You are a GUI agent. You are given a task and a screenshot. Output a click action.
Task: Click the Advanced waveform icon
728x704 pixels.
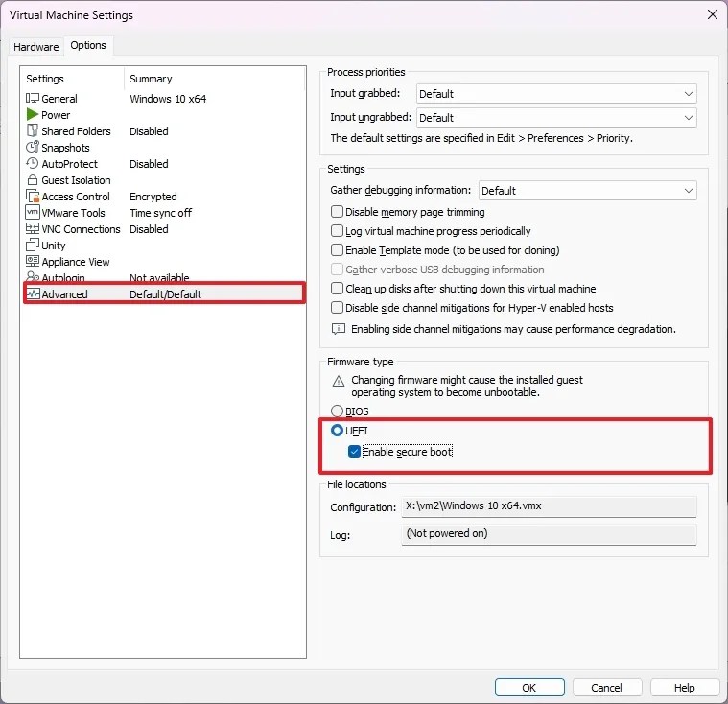click(33, 293)
